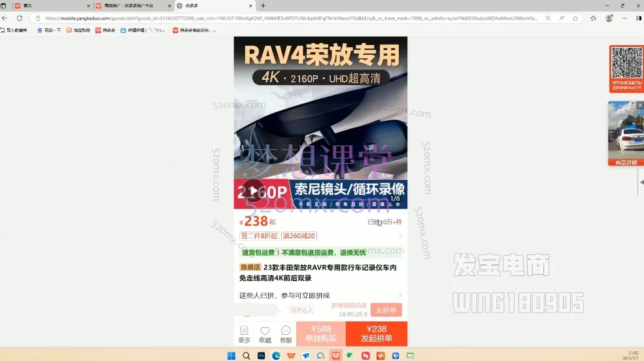This screenshot has height=361, width=644.
Task: Open the 拼多多 bookmark in favorites bar
Action: point(105,30)
